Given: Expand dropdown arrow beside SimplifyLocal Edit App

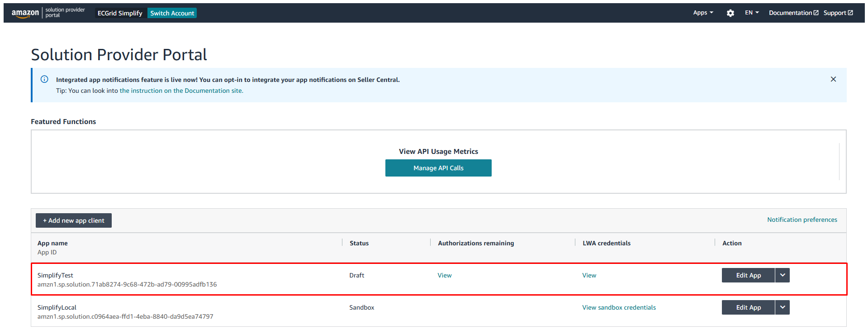Looking at the screenshot, I should coord(783,307).
